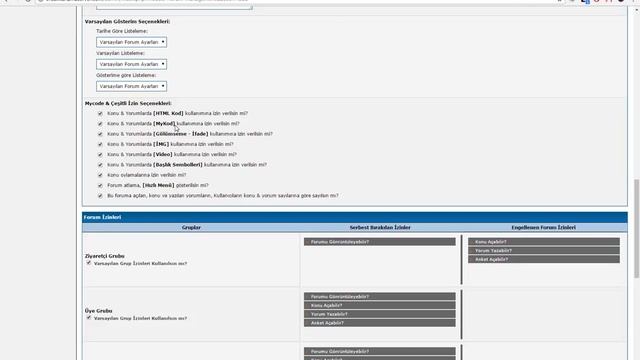
Task: Toggle the [Video] permission checkbox
Action: pyautogui.click(x=100, y=154)
